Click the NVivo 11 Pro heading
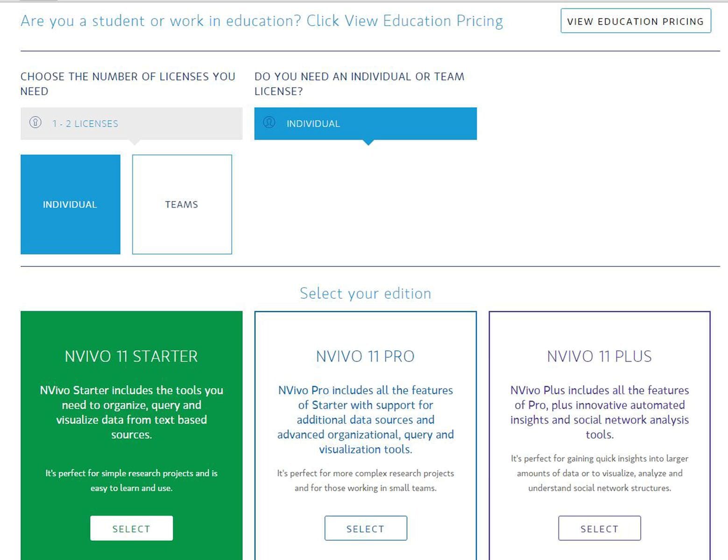The height and width of the screenshot is (560, 728). (x=365, y=357)
